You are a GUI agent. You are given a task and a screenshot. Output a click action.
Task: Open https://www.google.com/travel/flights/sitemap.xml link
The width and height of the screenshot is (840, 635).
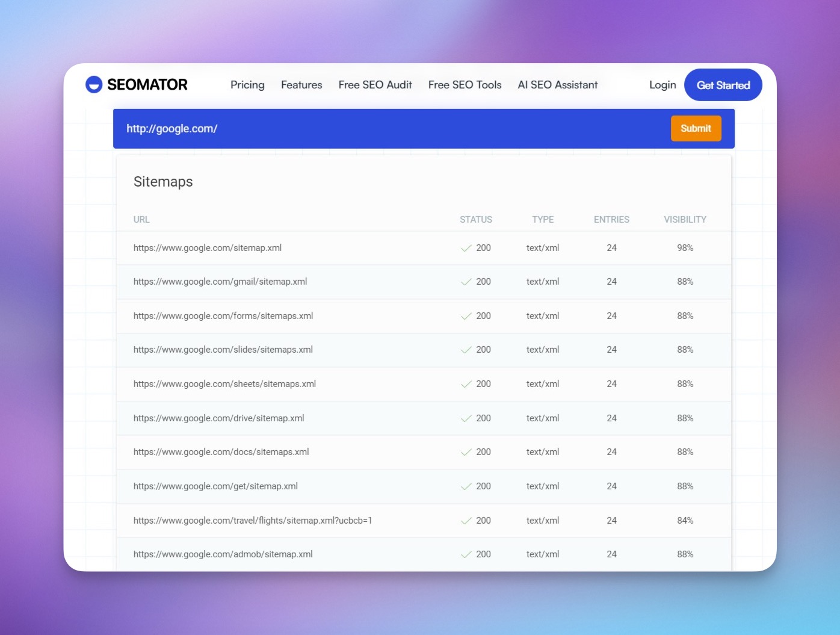pos(252,520)
